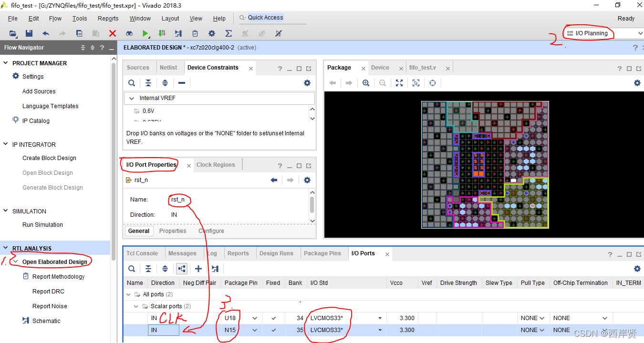Open the Schematic view
Viewport: 644px width, 343px height.
pyautogui.click(x=46, y=321)
